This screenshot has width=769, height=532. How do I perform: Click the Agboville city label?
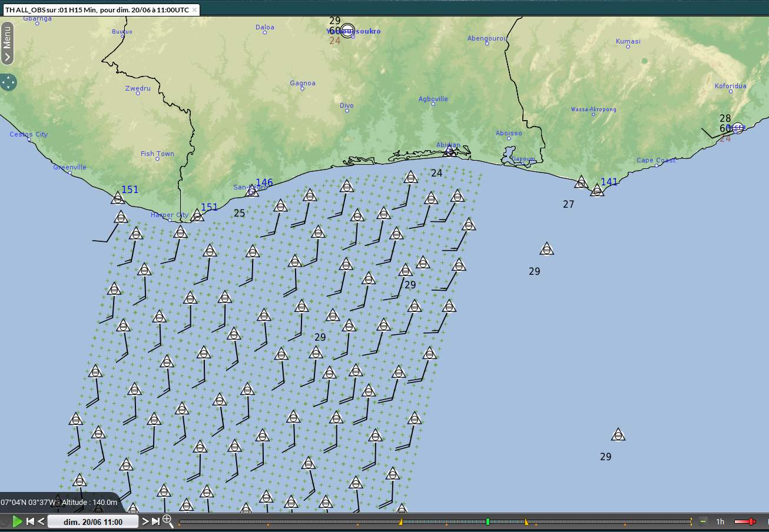click(433, 99)
